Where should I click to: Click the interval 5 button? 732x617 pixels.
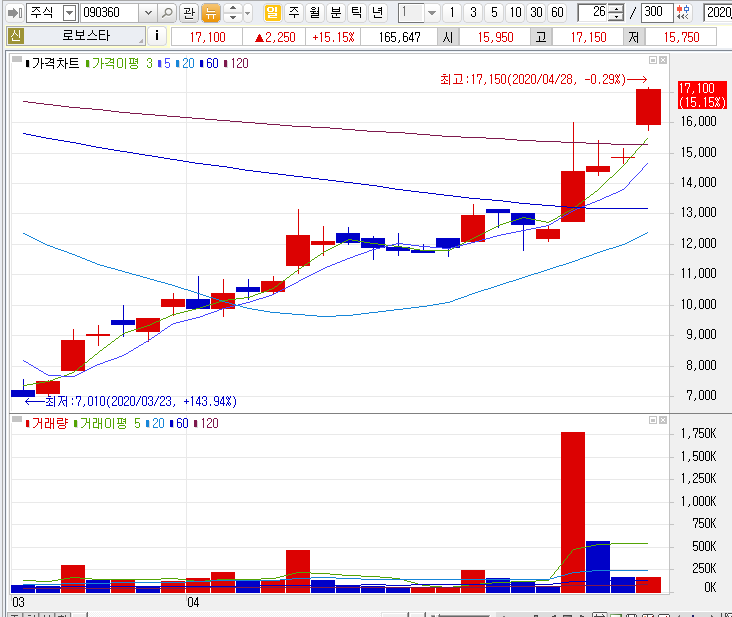point(494,12)
